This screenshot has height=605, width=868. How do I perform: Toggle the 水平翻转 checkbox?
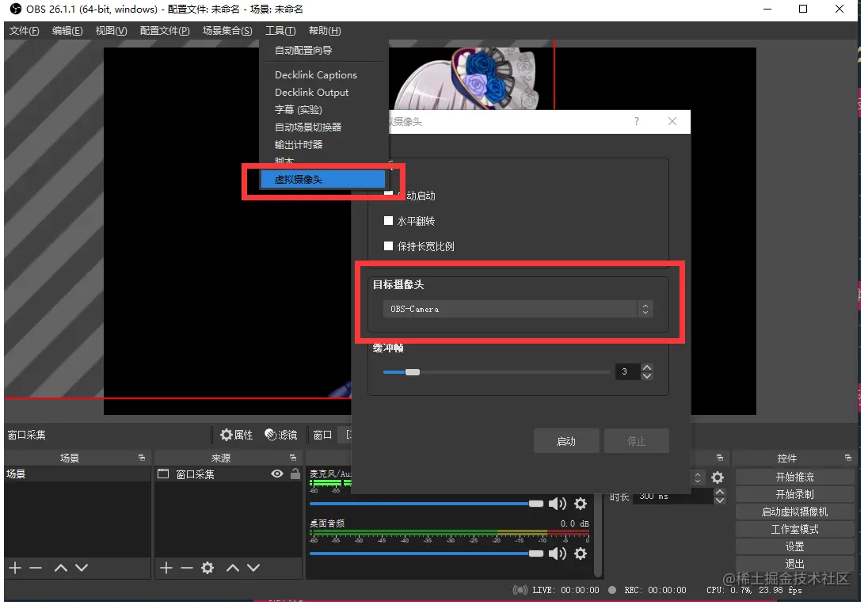389,220
